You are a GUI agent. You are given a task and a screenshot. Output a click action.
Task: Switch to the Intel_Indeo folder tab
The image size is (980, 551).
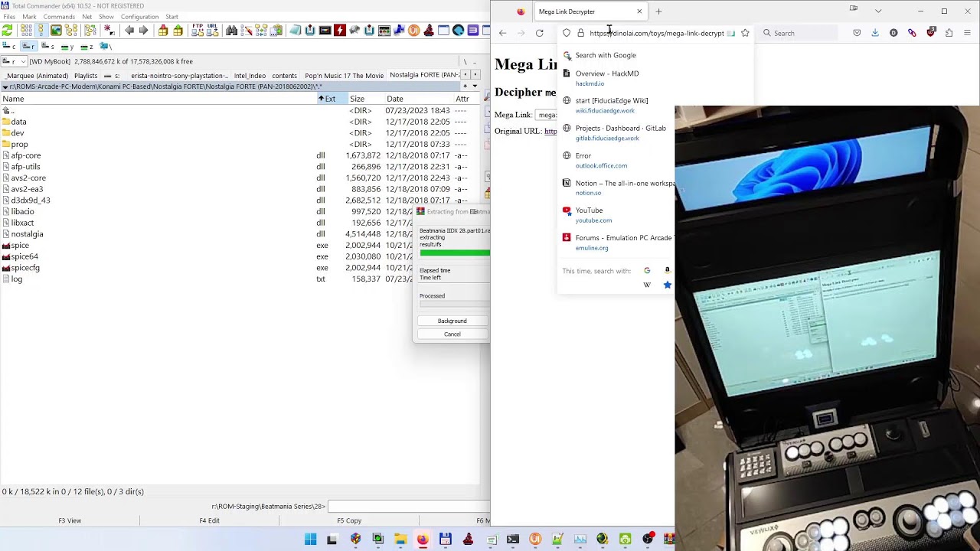click(x=250, y=76)
